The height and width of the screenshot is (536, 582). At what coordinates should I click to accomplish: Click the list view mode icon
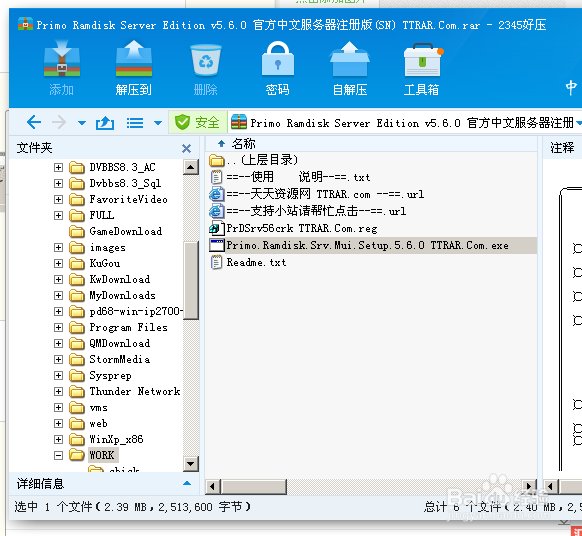(135, 123)
